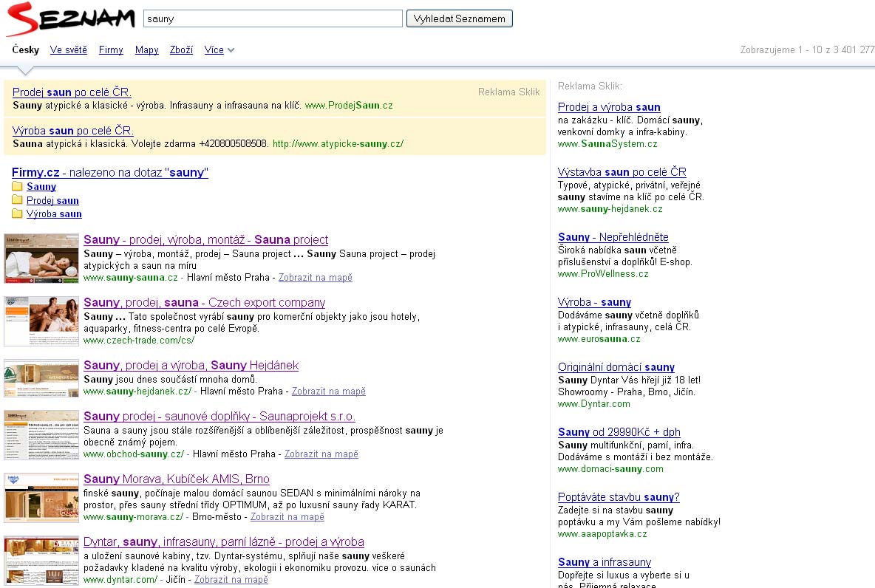This screenshot has height=588, width=875.
Task: Open result Sauny prodej - saunové doplňky
Action: pos(219,416)
